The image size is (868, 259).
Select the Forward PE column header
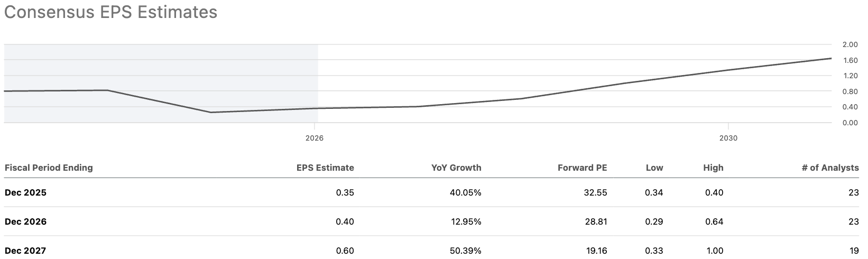tap(582, 168)
